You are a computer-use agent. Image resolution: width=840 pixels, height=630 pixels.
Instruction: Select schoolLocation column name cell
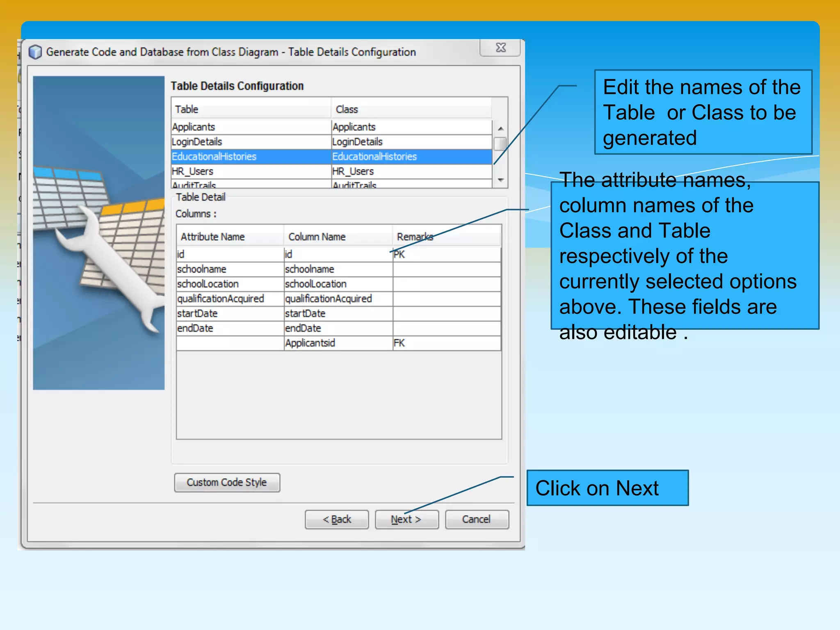[338, 284]
